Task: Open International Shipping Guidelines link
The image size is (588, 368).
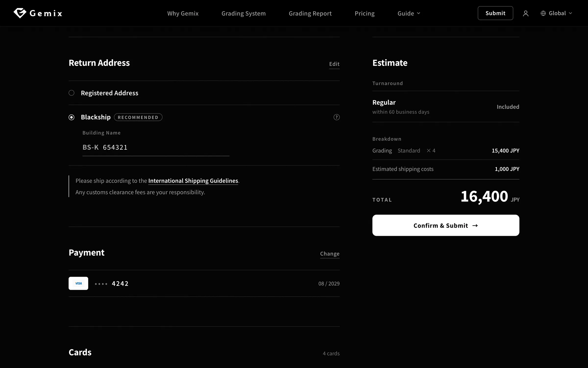Action: (x=193, y=181)
